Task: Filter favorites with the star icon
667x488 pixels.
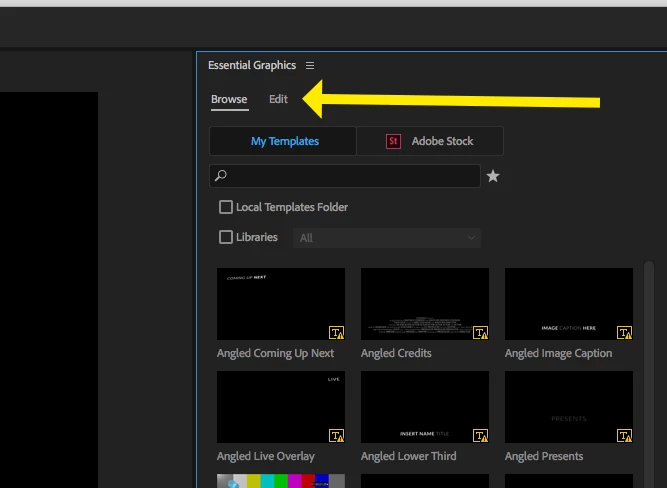Action: [493, 176]
